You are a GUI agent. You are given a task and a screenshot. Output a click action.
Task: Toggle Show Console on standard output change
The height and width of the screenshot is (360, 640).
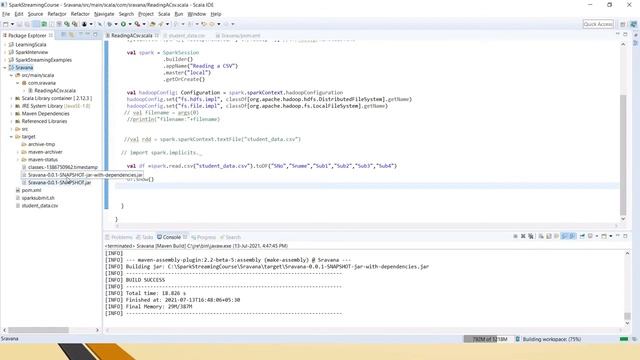pos(564,236)
